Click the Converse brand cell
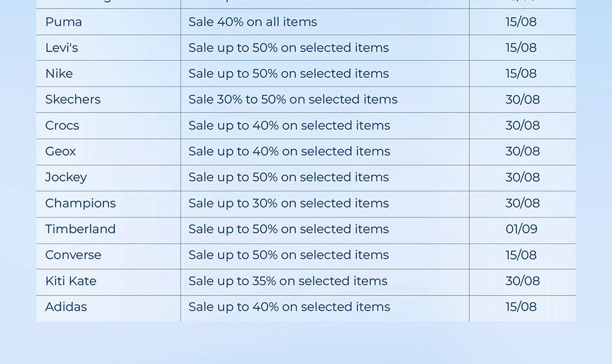Viewport: 612px width, 364px height. [x=73, y=254]
